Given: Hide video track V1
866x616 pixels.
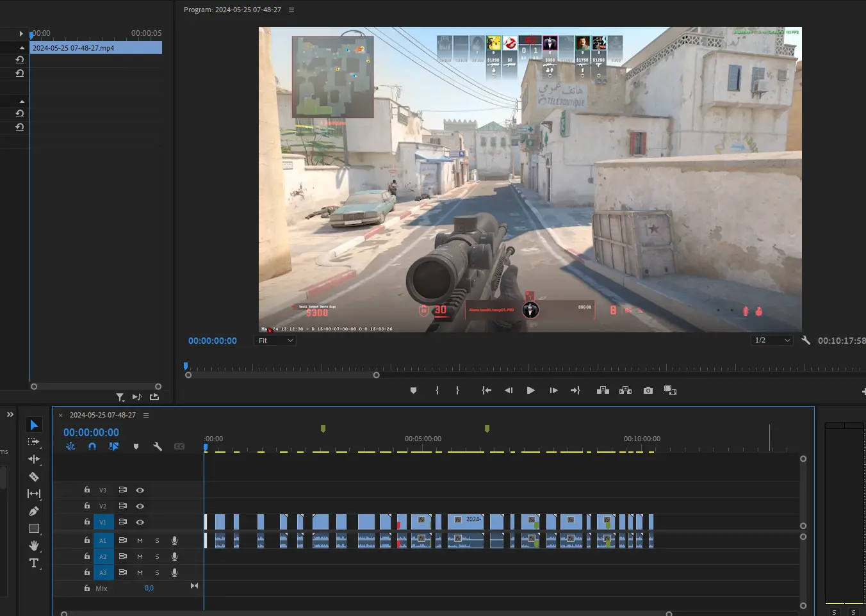Looking at the screenshot, I should point(140,522).
